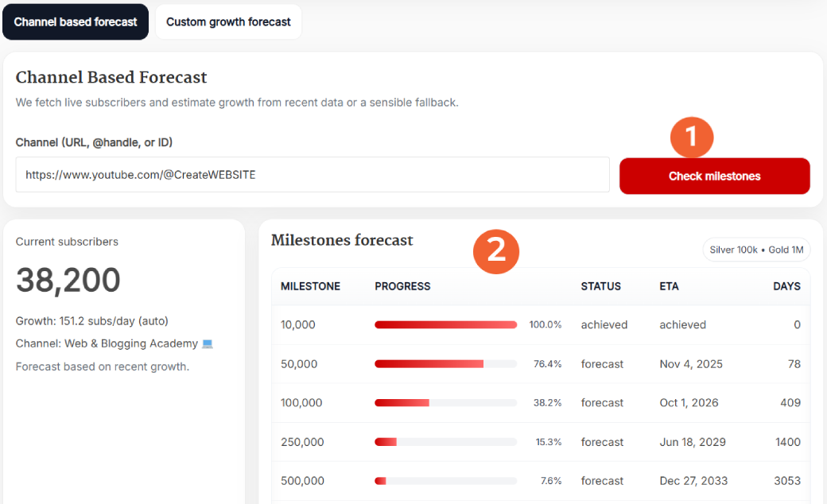Click the MILESTONE column header
Image resolution: width=827 pixels, height=504 pixels.
click(x=310, y=286)
